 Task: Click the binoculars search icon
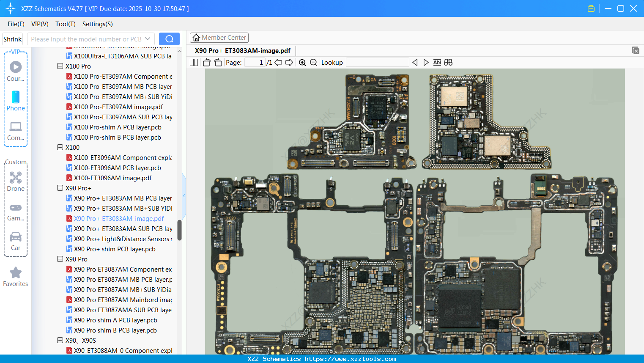[448, 63]
